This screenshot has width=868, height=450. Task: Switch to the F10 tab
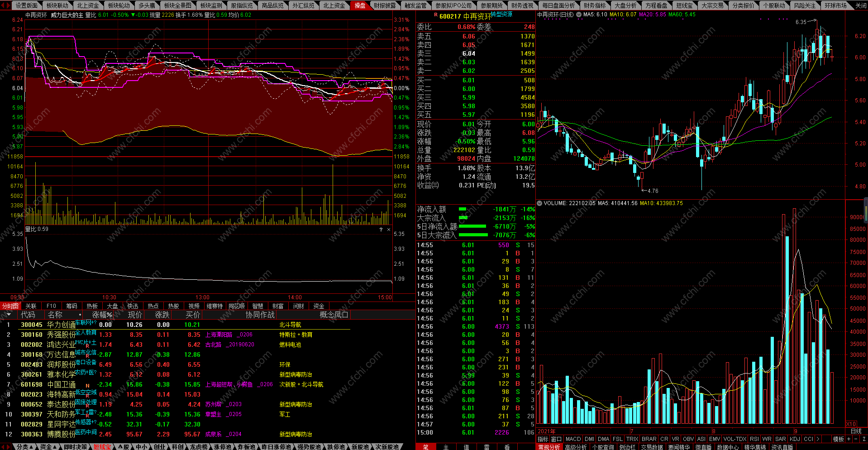[51, 306]
